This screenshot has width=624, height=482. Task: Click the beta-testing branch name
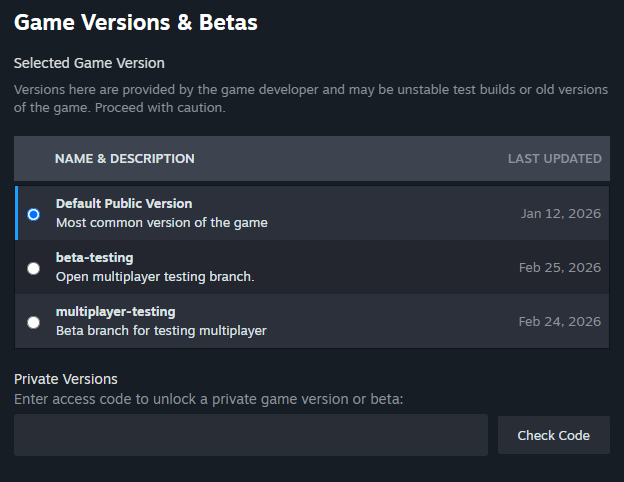click(94, 258)
